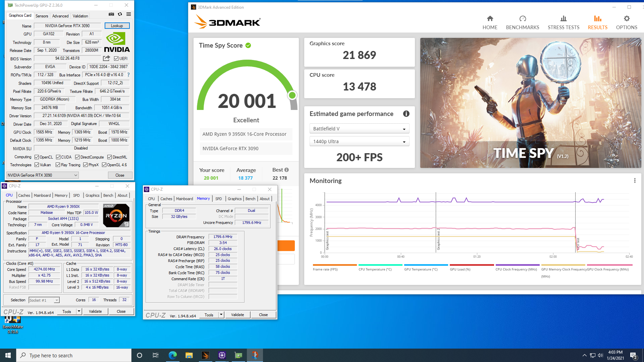This screenshot has width=644, height=362.
Task: Open 3DMark Results bar icon
Action: coord(597,18)
